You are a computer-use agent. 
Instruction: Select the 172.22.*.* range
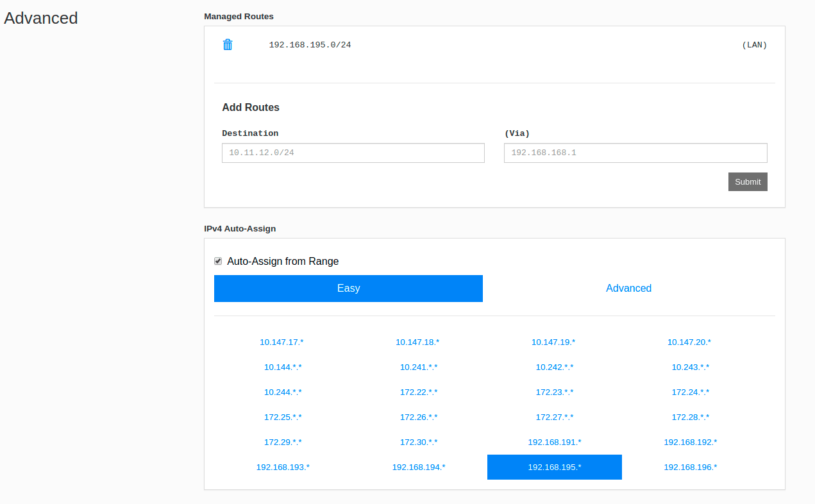pos(419,392)
